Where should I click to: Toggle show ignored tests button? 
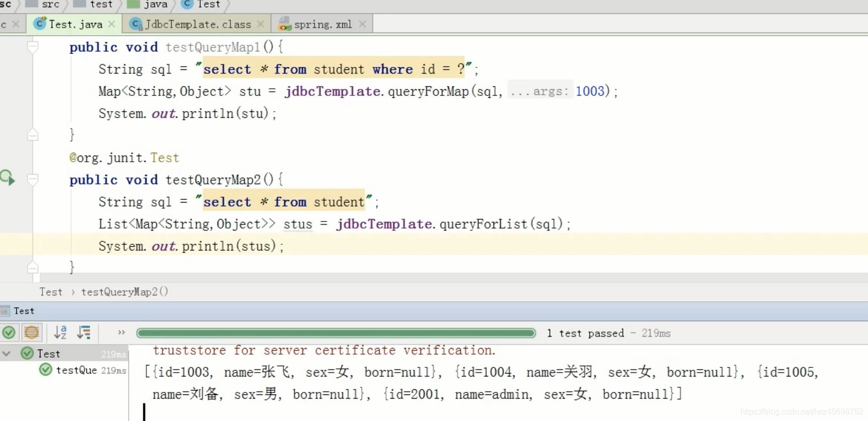[x=32, y=333]
